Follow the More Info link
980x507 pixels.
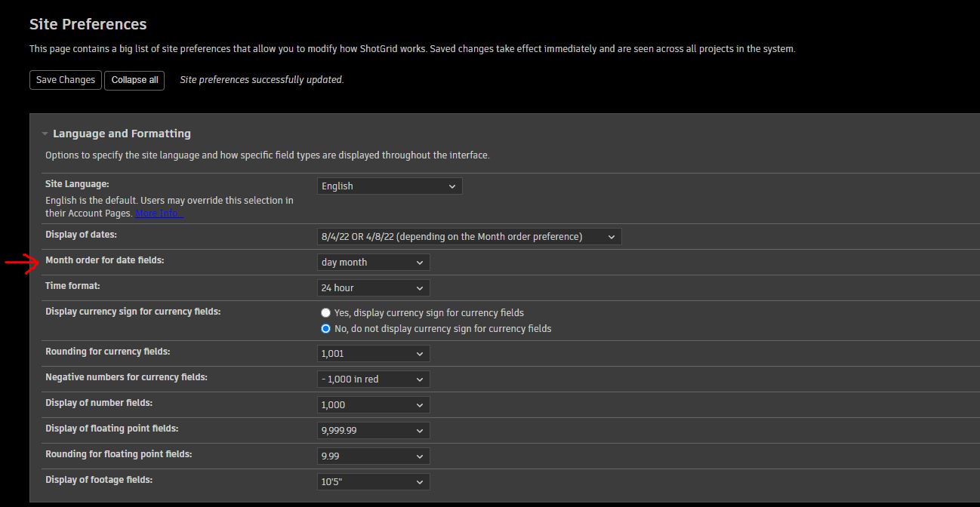click(159, 214)
